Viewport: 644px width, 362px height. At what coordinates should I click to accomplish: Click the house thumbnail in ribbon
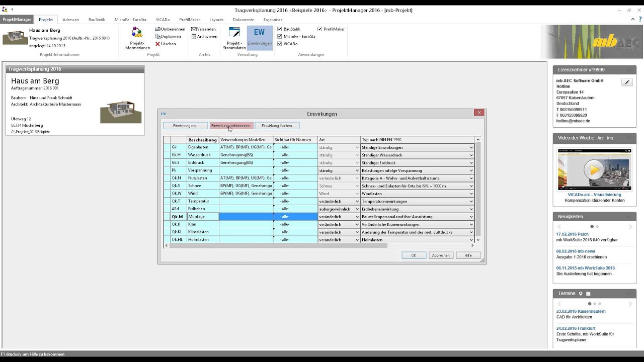15,37
